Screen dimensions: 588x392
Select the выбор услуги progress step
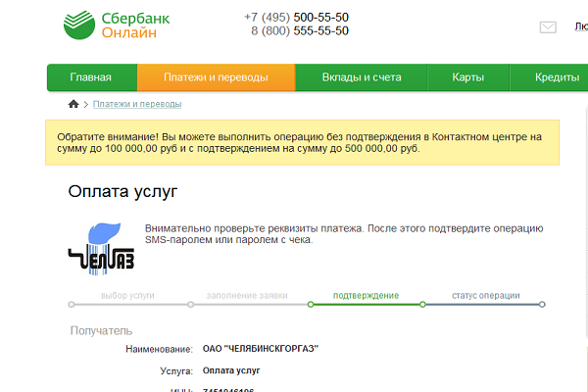127,295
